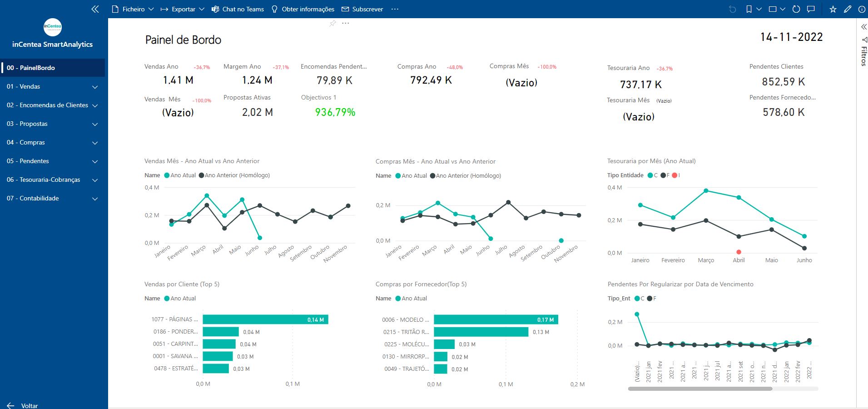This screenshot has height=409, width=868.
Task: Click Subscrever in the toolbar
Action: tap(362, 9)
